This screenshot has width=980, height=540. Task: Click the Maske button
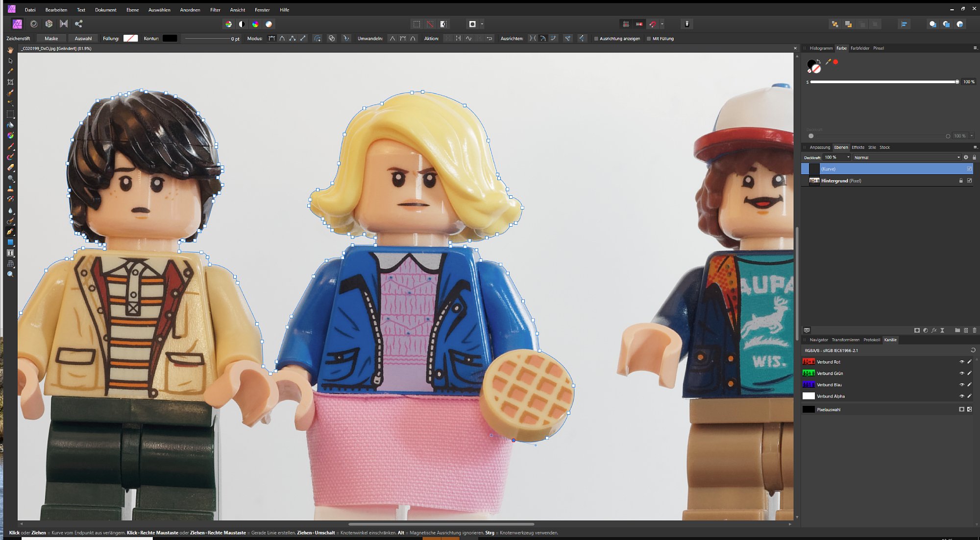click(51, 39)
